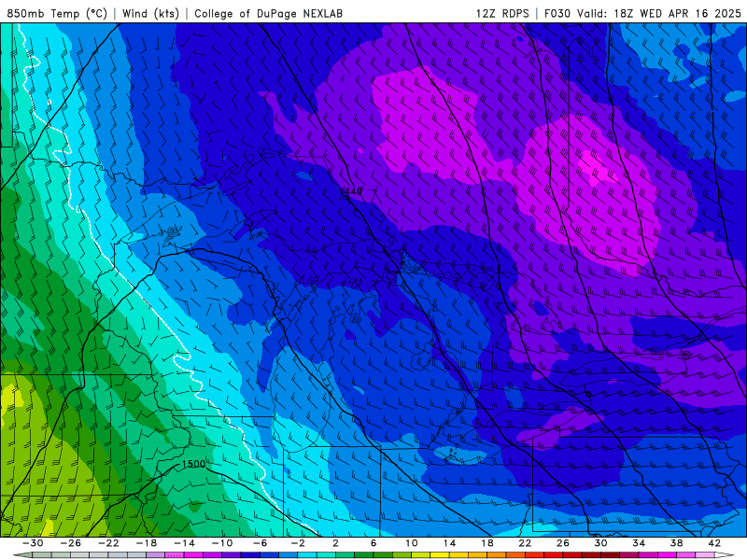
Task: Click the "F030 Valid: 18Z WED APR 16 2025" text
Action: [642, 13]
